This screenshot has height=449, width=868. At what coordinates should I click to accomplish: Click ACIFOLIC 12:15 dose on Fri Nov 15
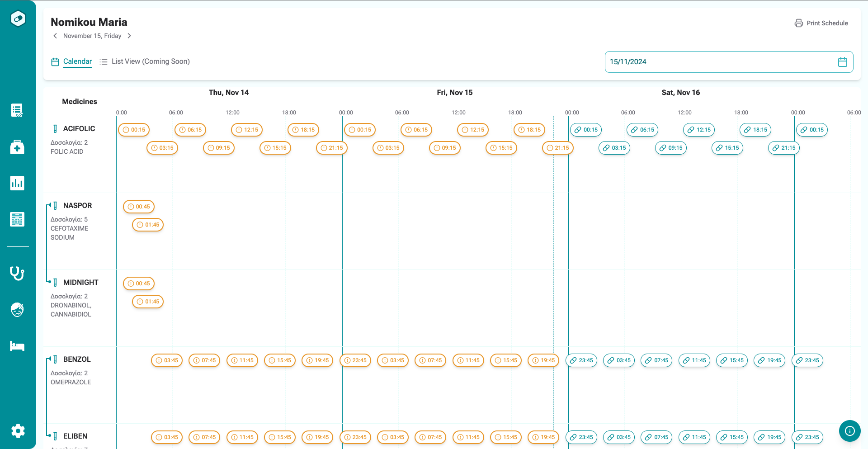[473, 130]
